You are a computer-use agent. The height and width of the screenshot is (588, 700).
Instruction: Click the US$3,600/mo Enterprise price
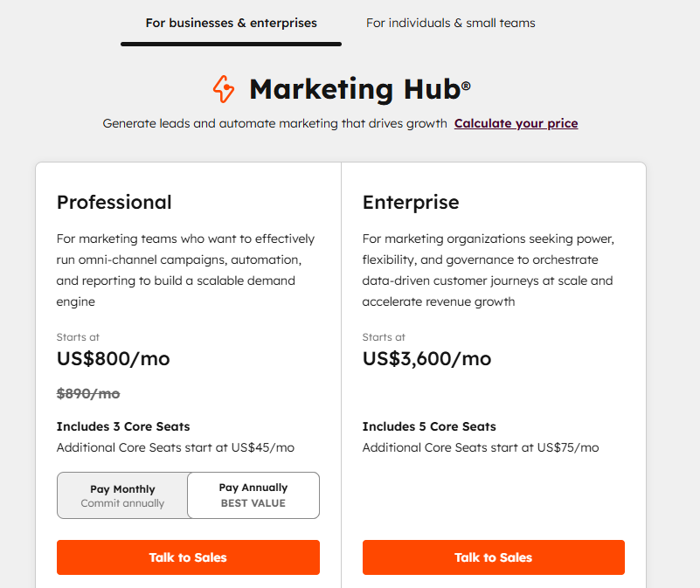[426, 359]
